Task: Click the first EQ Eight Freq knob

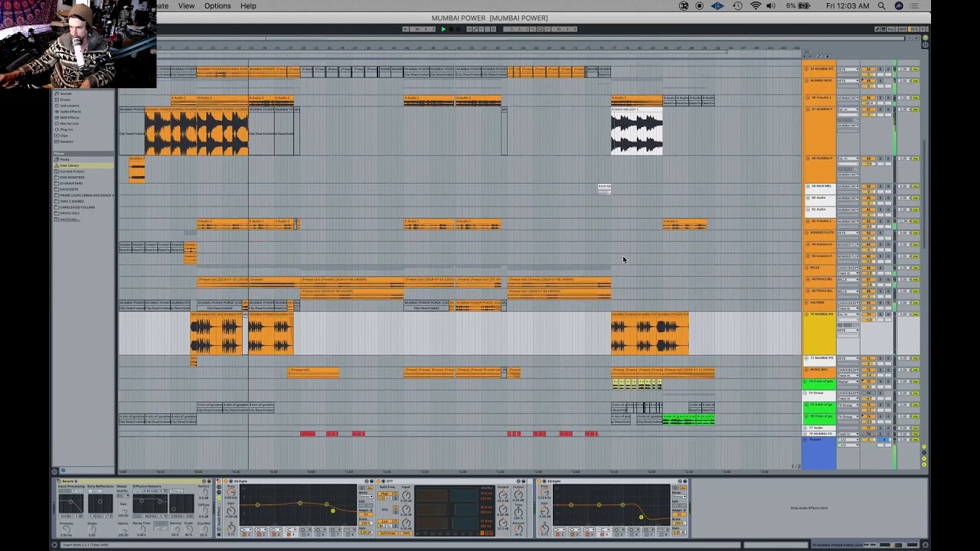Action: 230,493
